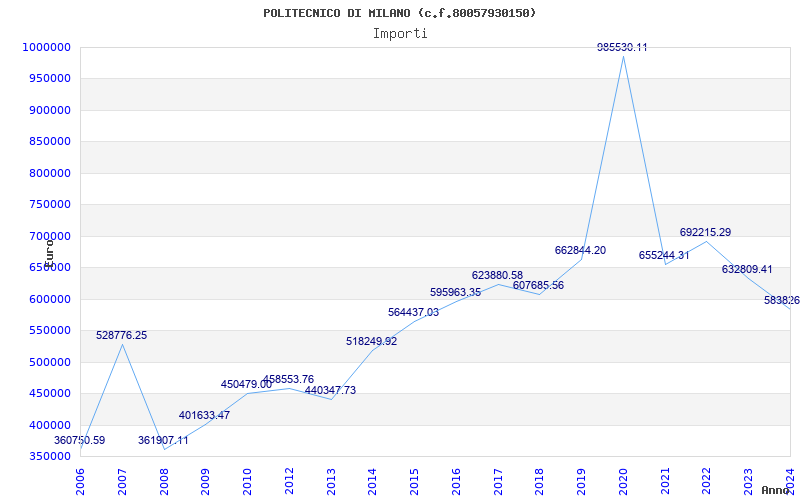Viewport: 800px width, 500px height.
Task: Click the x-axis year 2020
Action: (623, 482)
